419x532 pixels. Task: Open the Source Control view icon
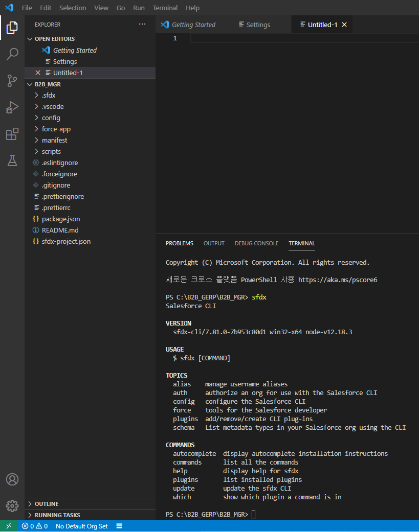coord(12,81)
